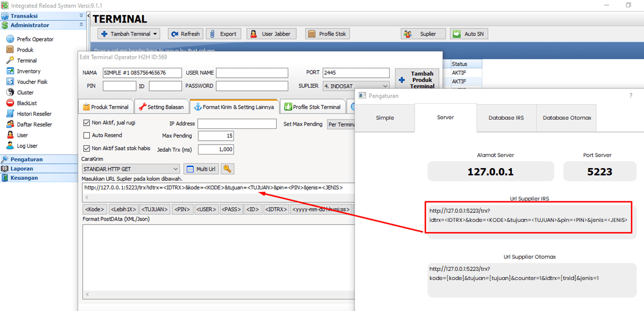The image size is (644, 311).
Task: Insert the <TUJUAN> placeholder tag button
Action: (154, 210)
